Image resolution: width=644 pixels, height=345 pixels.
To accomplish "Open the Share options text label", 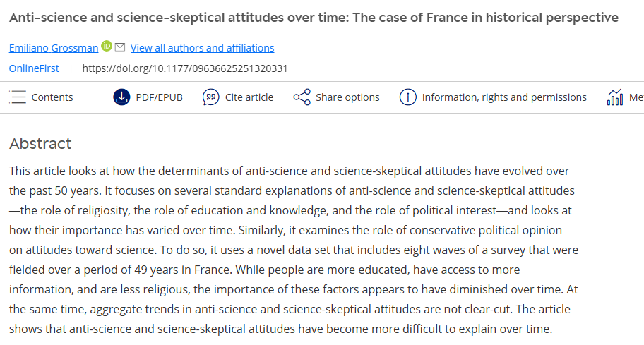I will [347, 97].
